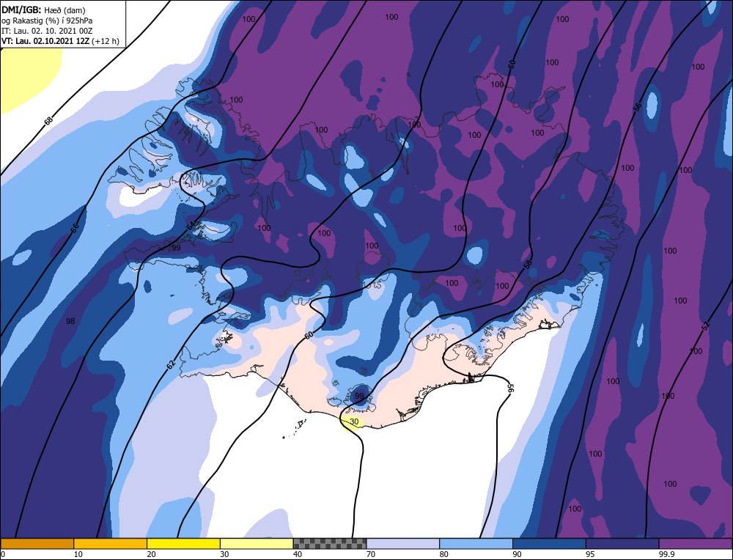Click the bright yellow 20–30 legend swatch
This screenshot has width=733, height=560.
(183, 543)
